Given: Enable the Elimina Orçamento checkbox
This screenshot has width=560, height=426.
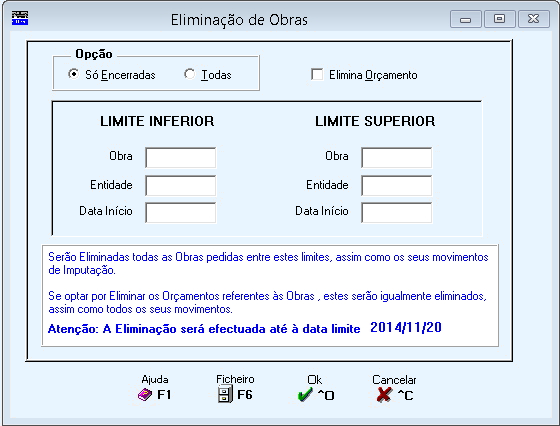Looking at the screenshot, I should (x=317, y=75).
